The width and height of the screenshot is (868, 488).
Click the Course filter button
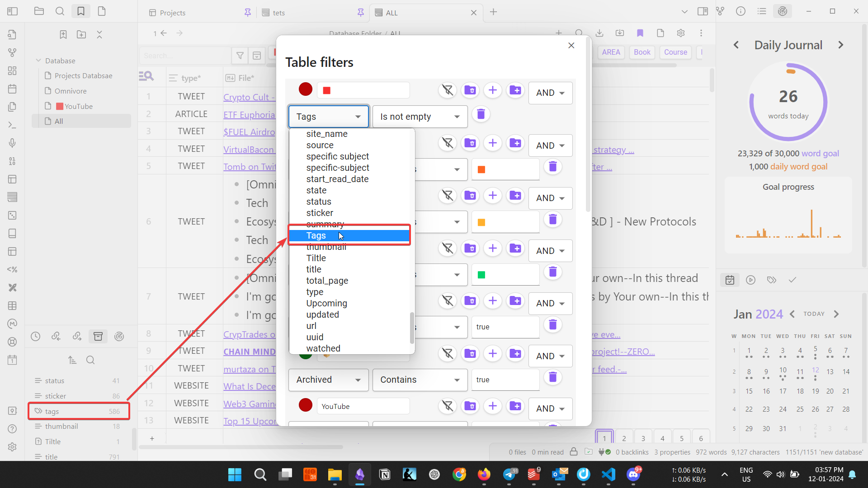(675, 52)
